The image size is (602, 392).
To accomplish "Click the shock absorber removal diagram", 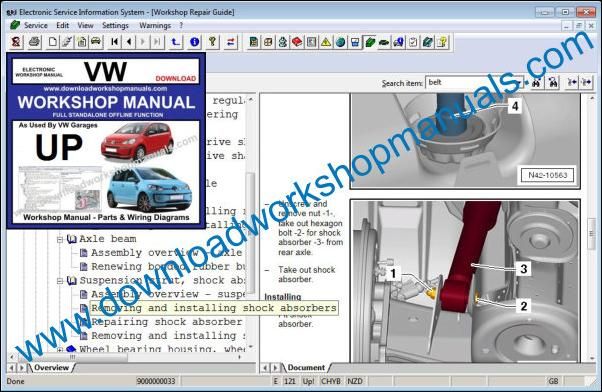I will [465, 281].
